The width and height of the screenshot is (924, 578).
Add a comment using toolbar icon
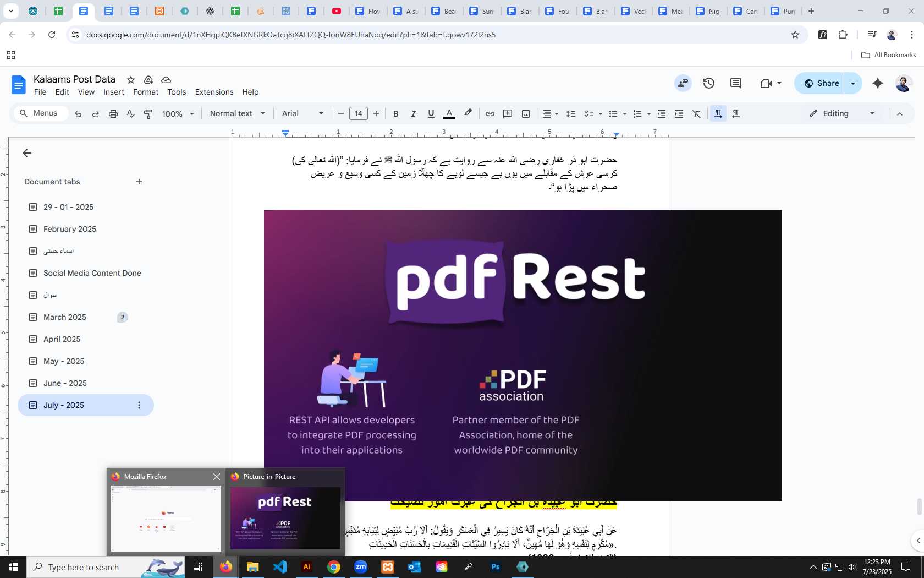coord(508,114)
